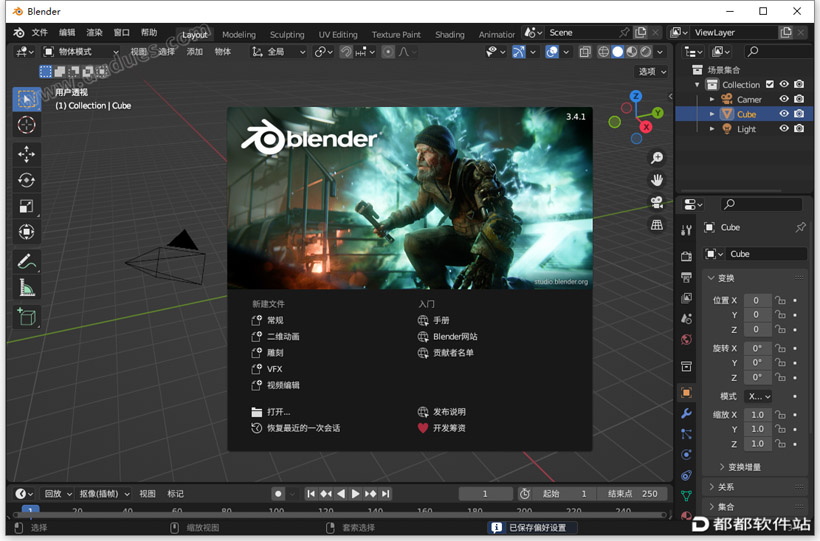Switch to the Modeling workspace tab
Viewport: 820px width, 541px height.
click(238, 35)
